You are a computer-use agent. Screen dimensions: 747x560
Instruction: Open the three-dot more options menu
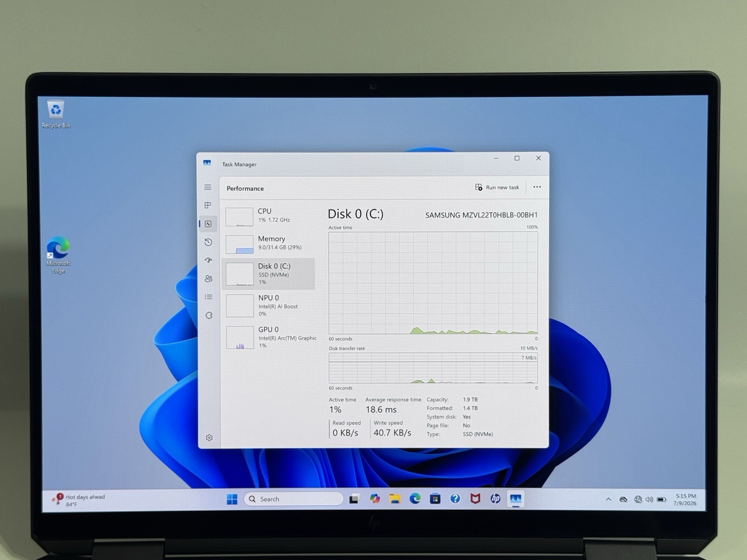coord(537,187)
